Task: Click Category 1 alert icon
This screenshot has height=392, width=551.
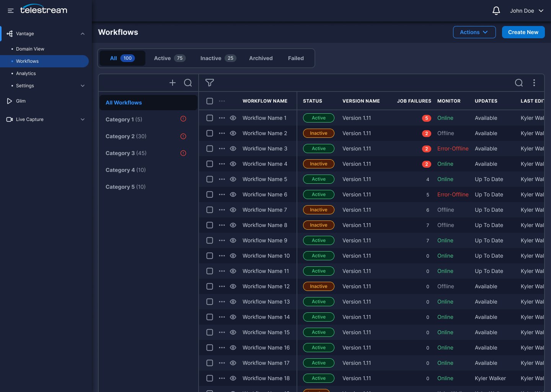Action: pyautogui.click(x=183, y=119)
